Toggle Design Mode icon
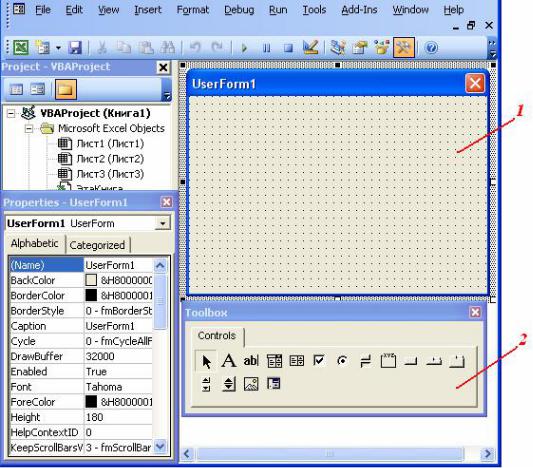533x468 pixels. pos(311,47)
